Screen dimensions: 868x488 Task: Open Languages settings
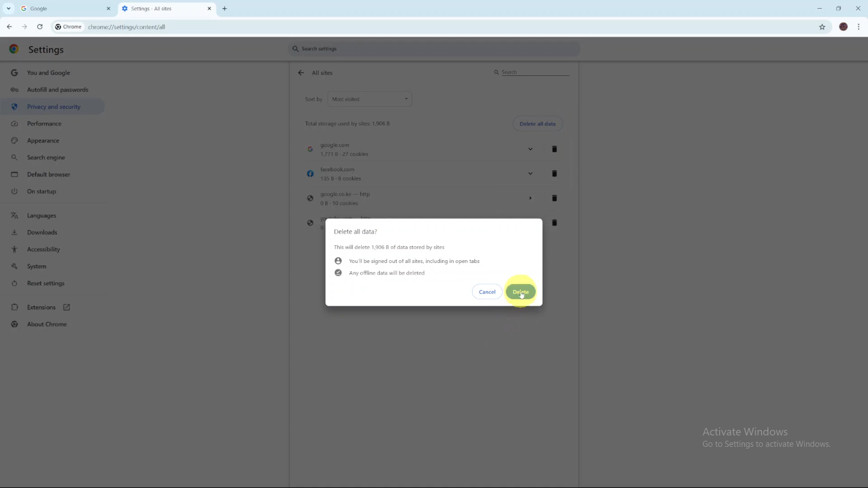click(41, 215)
